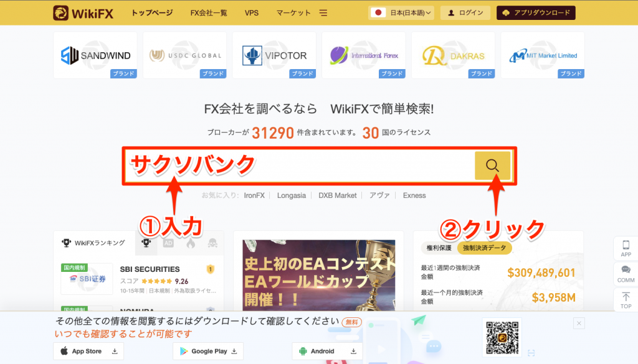
Task: Click the 最近一个月的強制決済金額 label
Action: point(452,297)
